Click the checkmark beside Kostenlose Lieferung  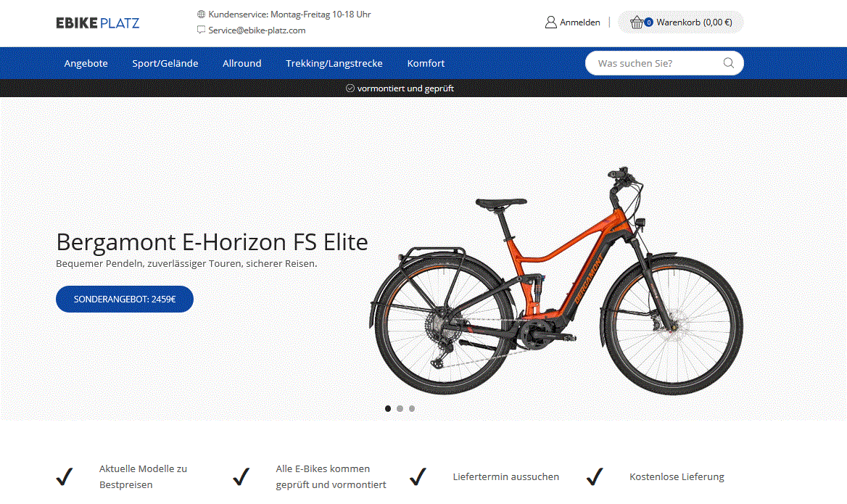pyautogui.click(x=595, y=476)
